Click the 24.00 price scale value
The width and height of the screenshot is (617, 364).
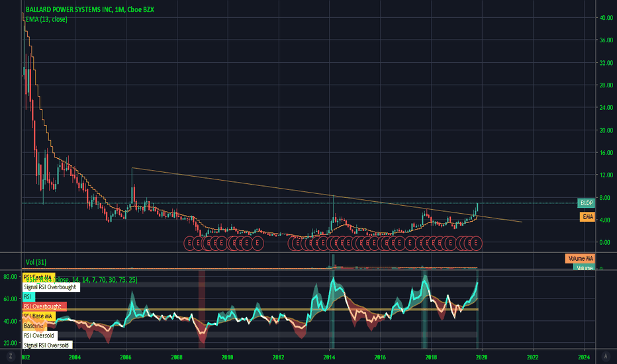[x=606, y=107]
